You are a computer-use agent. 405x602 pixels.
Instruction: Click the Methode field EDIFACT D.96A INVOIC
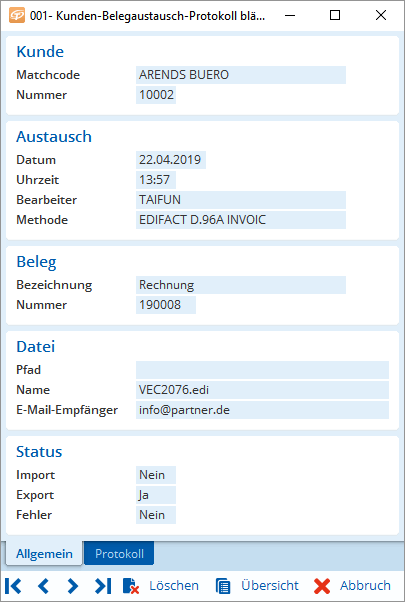tap(241, 220)
